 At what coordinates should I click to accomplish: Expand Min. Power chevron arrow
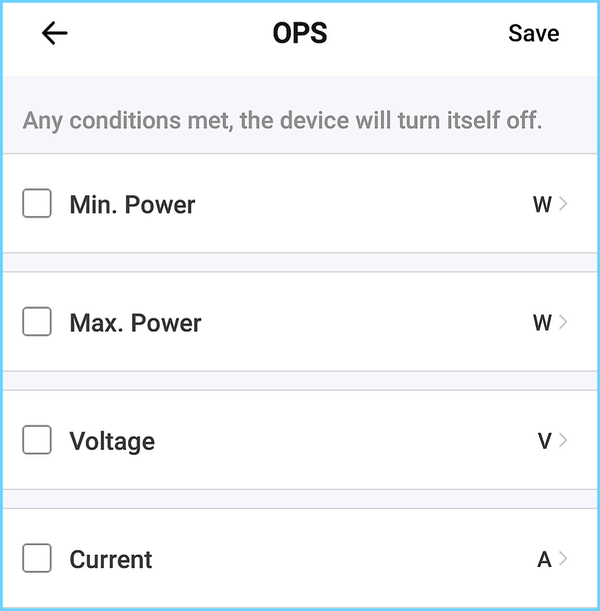point(564,204)
